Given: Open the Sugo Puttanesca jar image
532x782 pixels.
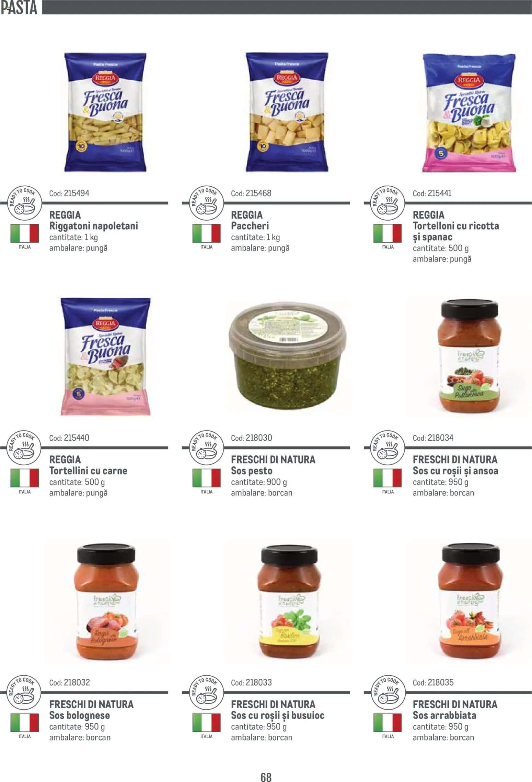Looking at the screenshot, I should point(469,356).
